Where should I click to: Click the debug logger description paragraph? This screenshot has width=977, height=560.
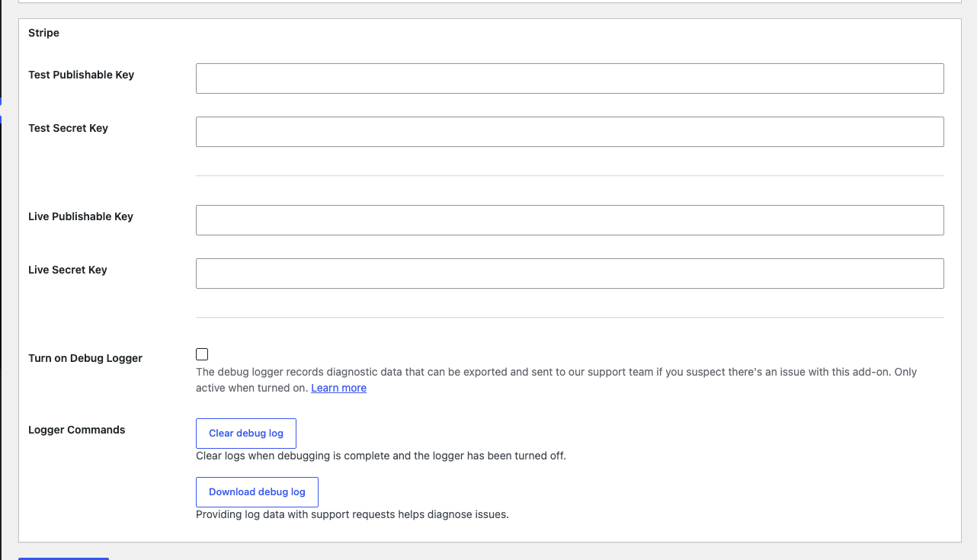556,379
